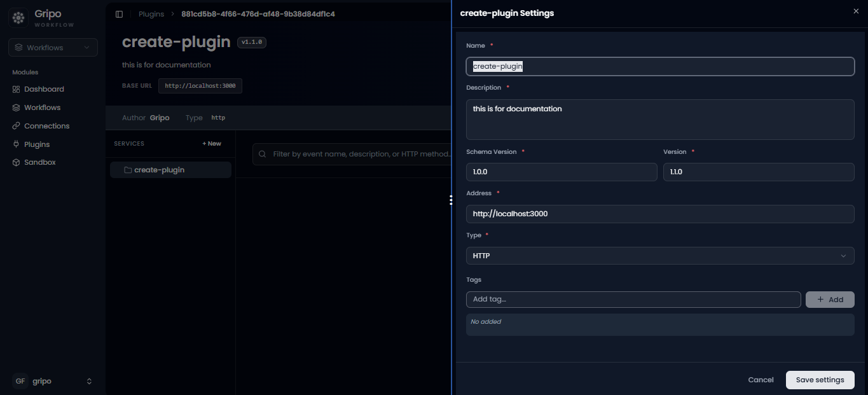This screenshot has width=868, height=395.
Task: Click the Plugins breadcrumb link
Action: click(151, 14)
